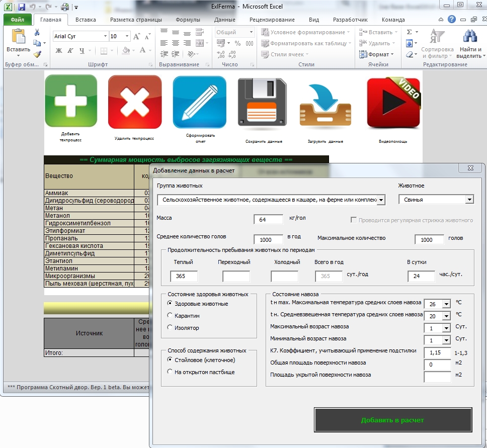
Task: Select Стойловое (клеточное) radio button
Action: coord(170,360)
